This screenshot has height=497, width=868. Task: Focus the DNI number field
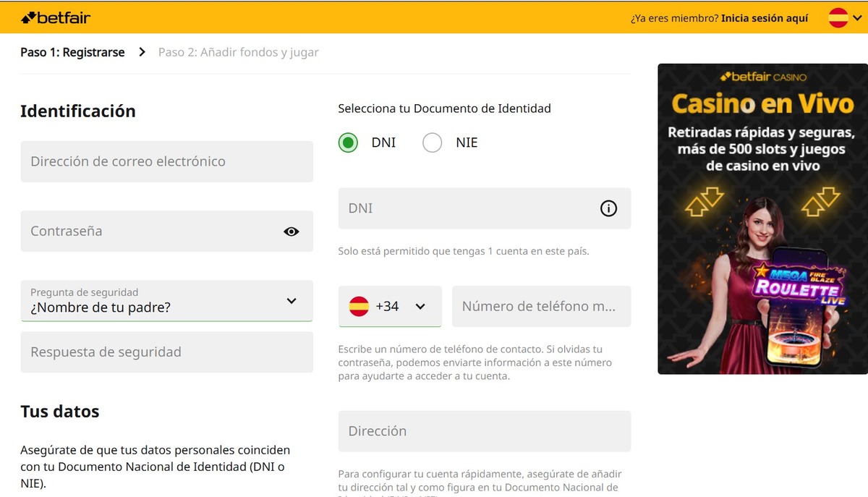(x=485, y=208)
